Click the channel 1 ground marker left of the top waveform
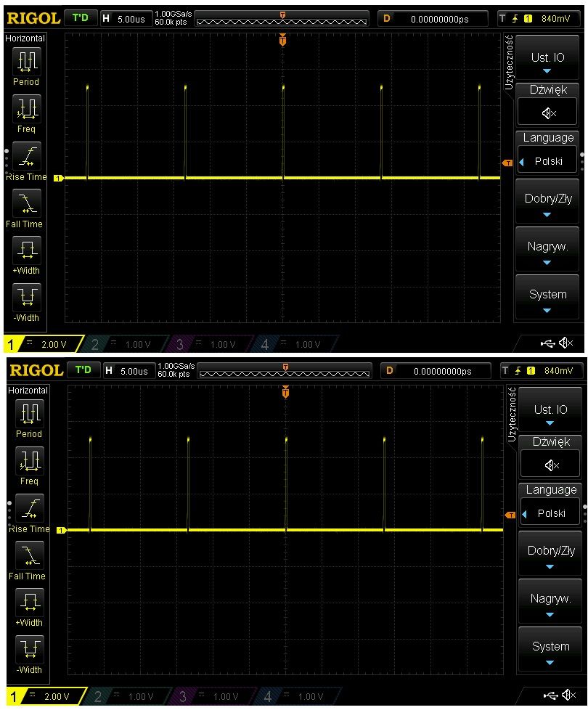 (58, 178)
